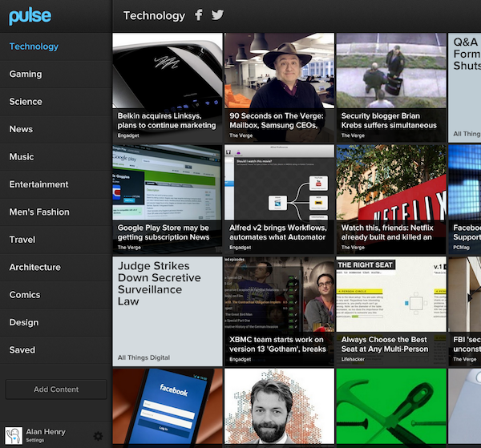Screen dimensions: 481x448
Task: Click The Verge source under 90 Seconds article
Action: (x=240, y=135)
